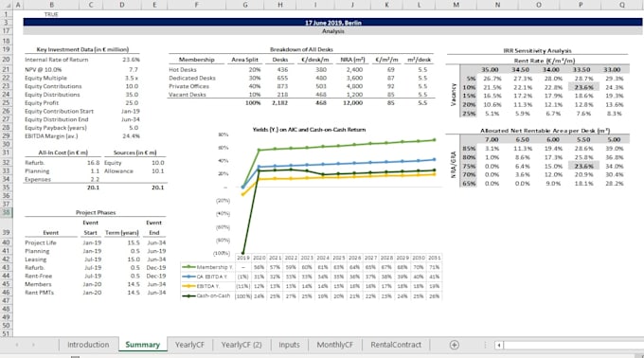Switch to the YearlyCF sheet tab

point(189,345)
